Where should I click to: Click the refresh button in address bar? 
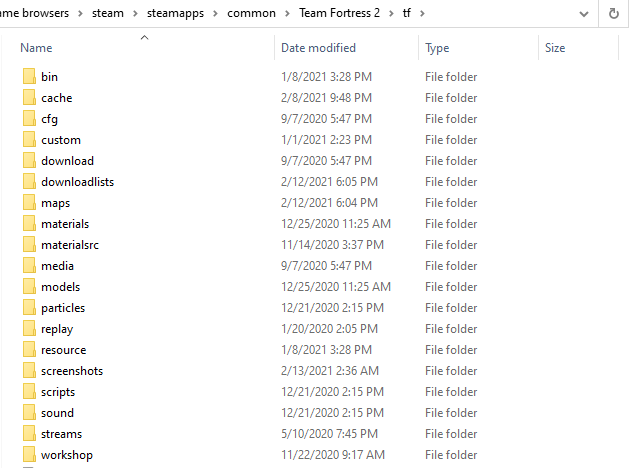click(613, 14)
